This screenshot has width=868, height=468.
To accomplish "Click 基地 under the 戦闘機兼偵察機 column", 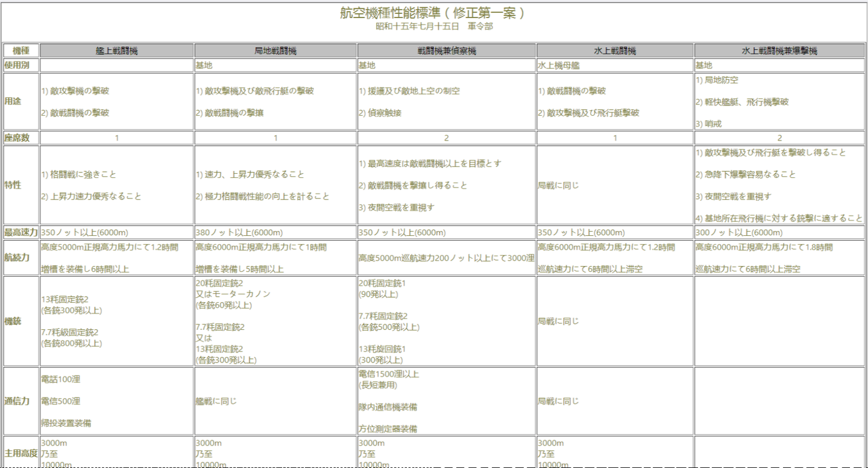I will [x=366, y=65].
